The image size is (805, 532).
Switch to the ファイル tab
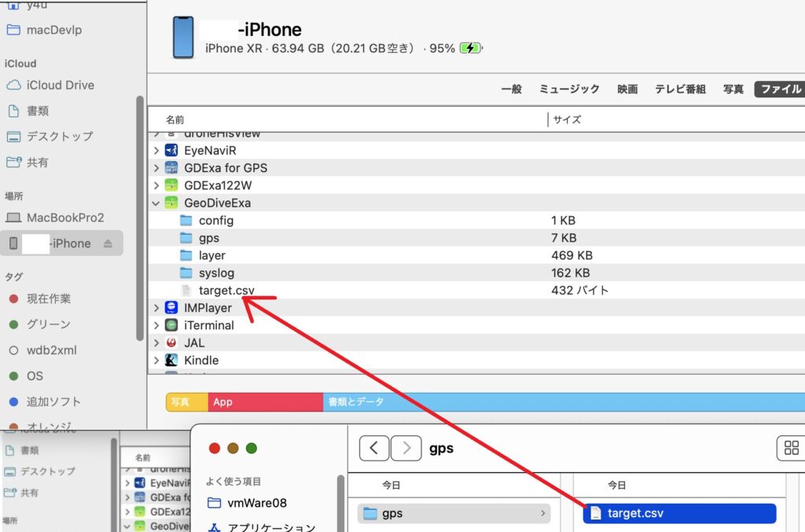click(x=781, y=90)
